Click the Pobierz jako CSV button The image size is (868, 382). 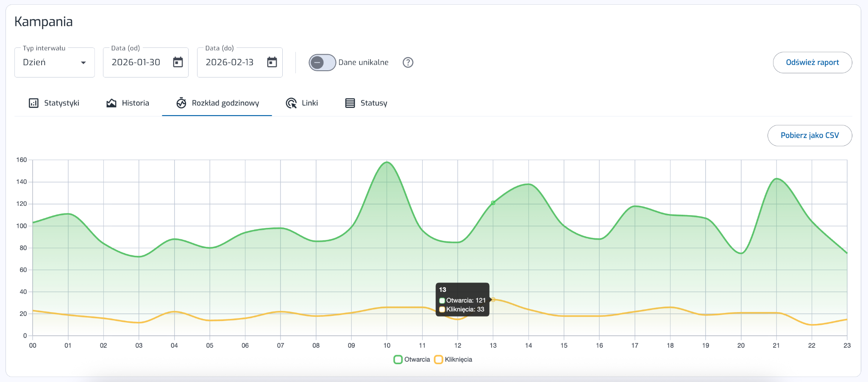810,135
